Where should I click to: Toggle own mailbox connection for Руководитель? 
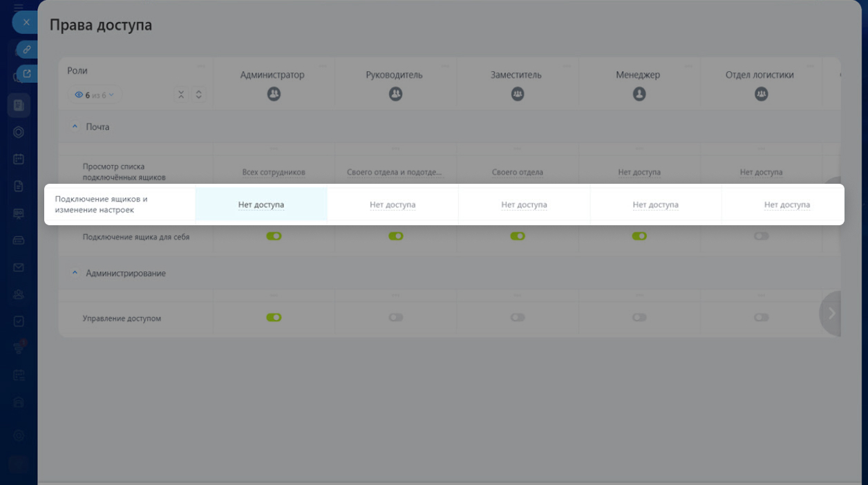pos(395,236)
